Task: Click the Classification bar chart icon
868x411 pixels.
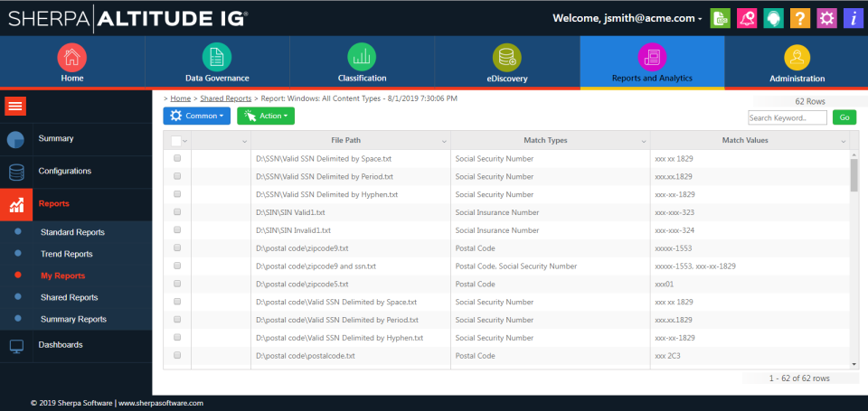Action: [x=362, y=56]
